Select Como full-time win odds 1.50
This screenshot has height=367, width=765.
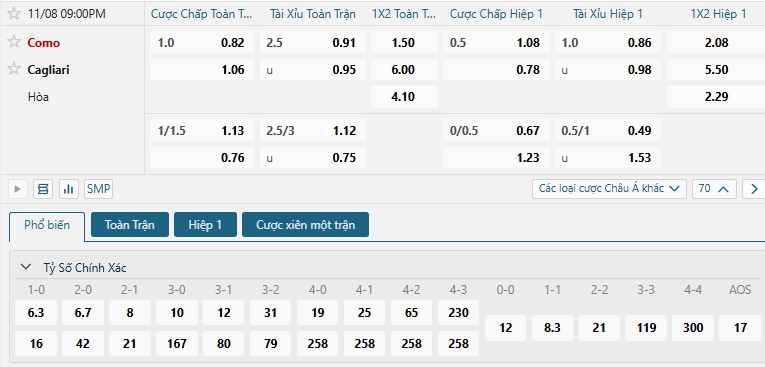[x=403, y=42]
